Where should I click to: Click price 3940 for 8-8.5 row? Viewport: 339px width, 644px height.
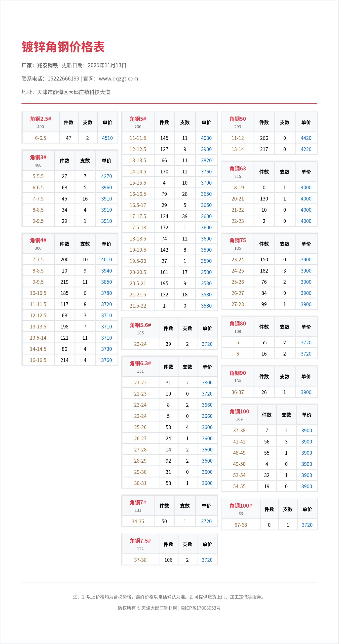(x=107, y=271)
